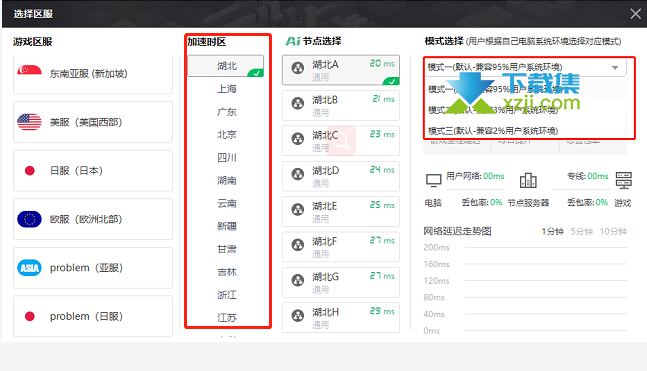Viewport: 647px width, 371px height.
Task: Click the node icon of 湖北D
Action: [x=298, y=174]
